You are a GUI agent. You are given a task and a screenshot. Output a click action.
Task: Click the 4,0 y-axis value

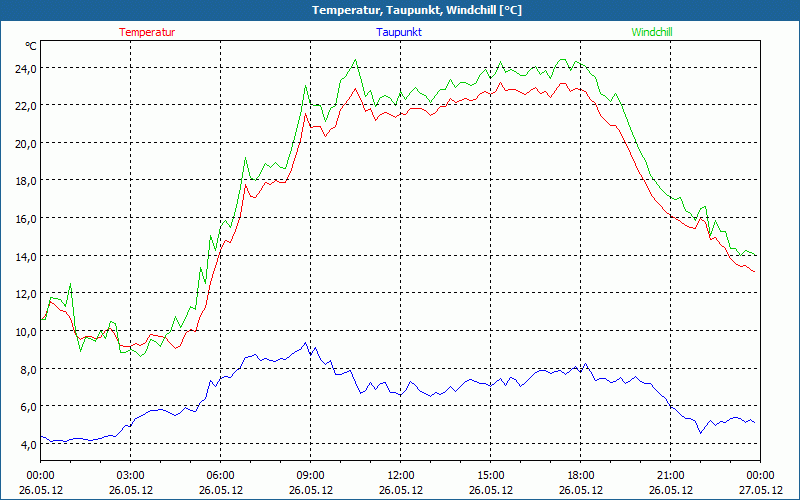click(28, 445)
